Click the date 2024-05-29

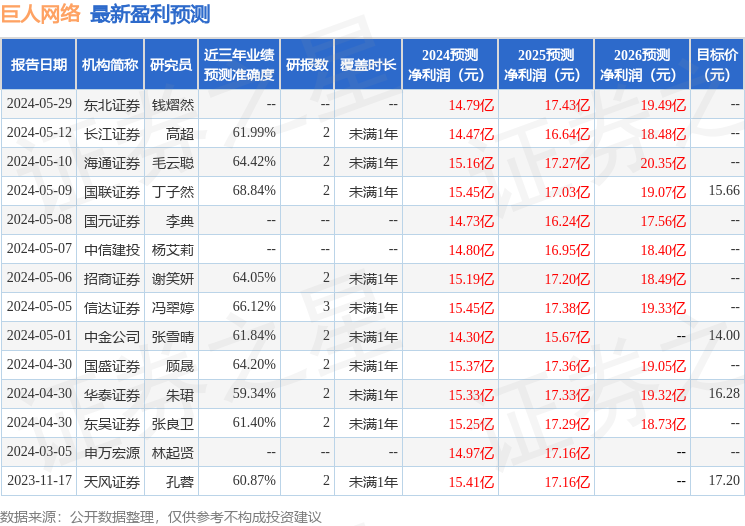point(39,104)
